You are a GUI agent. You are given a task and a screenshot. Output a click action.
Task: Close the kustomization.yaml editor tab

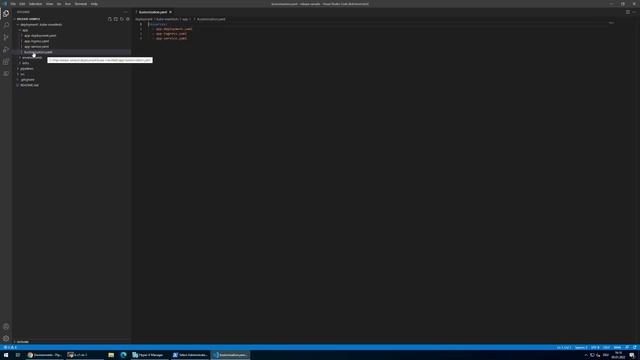click(171, 12)
